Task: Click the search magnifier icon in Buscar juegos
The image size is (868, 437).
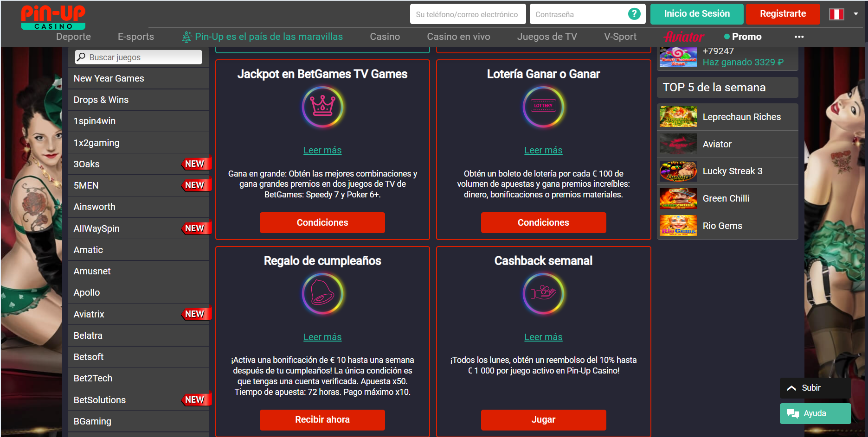Action: (x=81, y=57)
